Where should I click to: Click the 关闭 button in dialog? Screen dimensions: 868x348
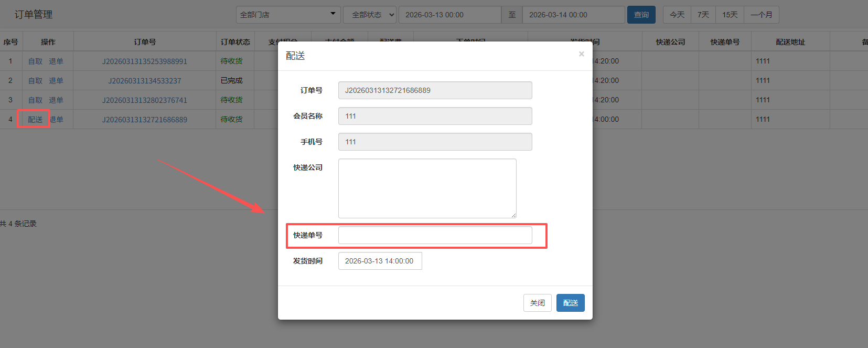(x=537, y=303)
